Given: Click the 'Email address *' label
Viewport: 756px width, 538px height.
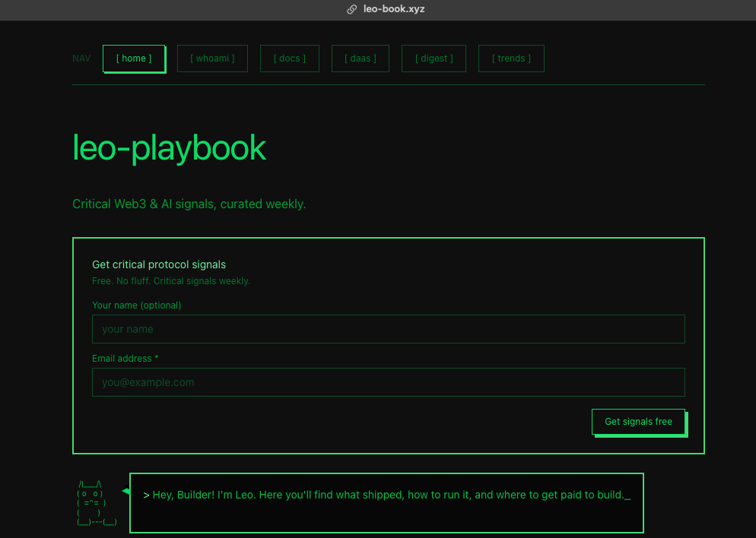Looking at the screenshot, I should 125,359.
